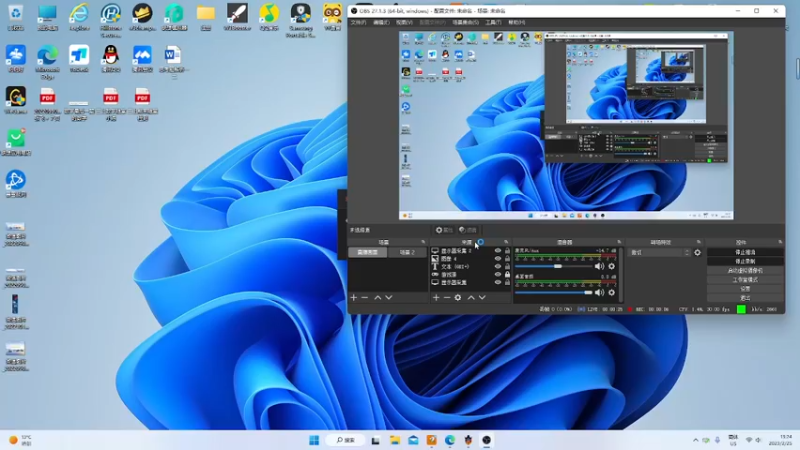The image size is (800, 450).
Task: Open settings gear for 麦克风/Aux channel
Action: point(611,266)
